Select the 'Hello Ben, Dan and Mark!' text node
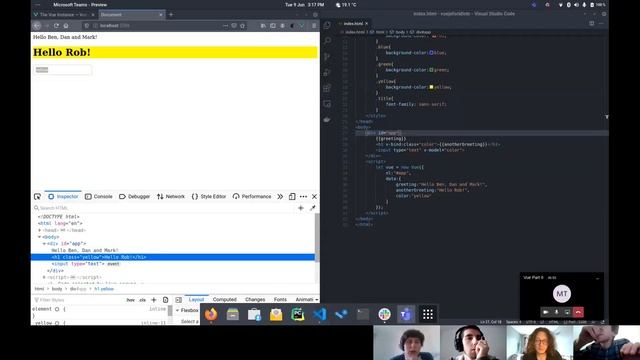The image size is (640, 360). [x=85, y=251]
